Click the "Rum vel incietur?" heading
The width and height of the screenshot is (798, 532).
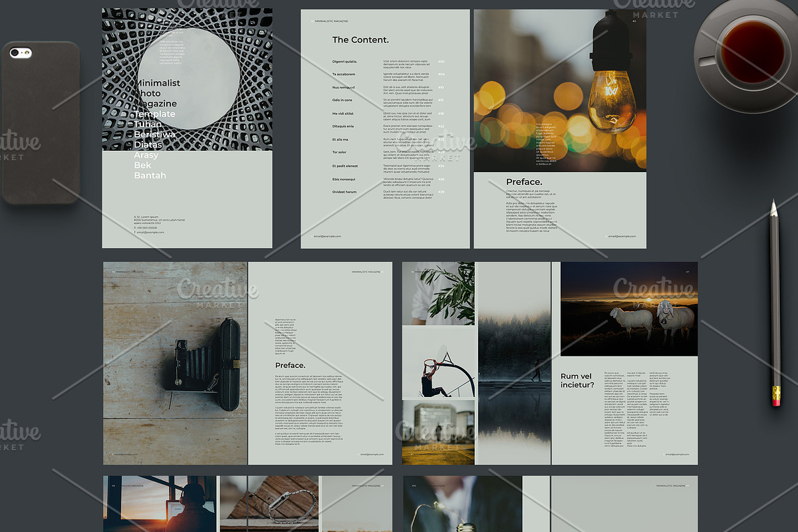point(577,380)
